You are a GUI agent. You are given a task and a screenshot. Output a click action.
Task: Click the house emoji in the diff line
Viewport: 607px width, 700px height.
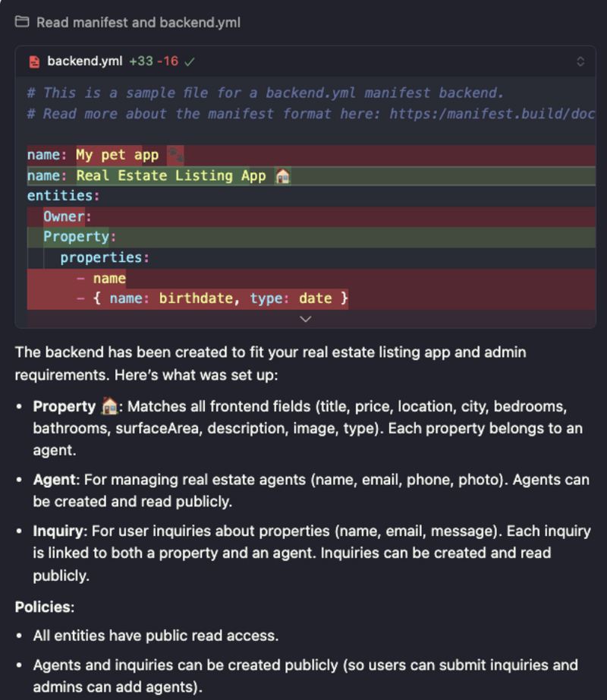click(283, 176)
